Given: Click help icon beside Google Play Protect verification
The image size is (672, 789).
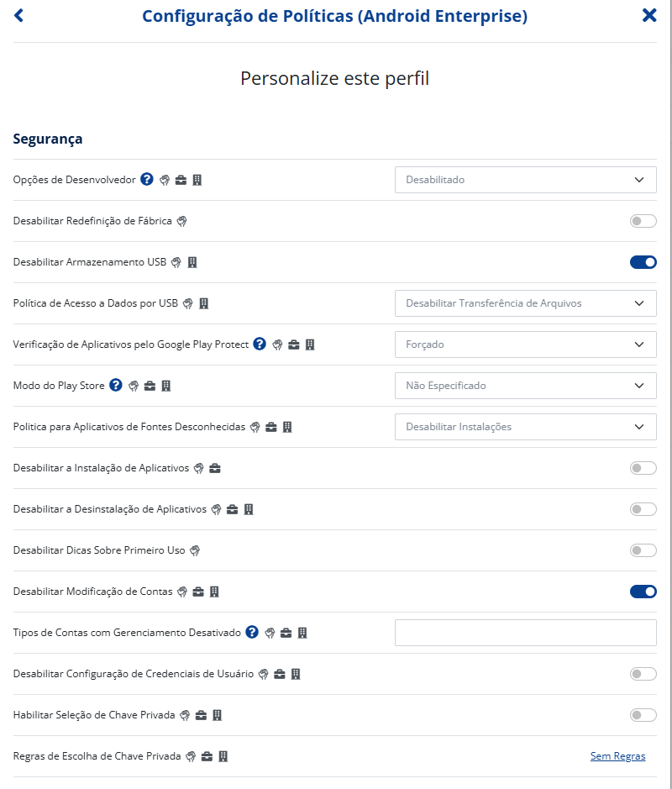Looking at the screenshot, I should tap(260, 344).
